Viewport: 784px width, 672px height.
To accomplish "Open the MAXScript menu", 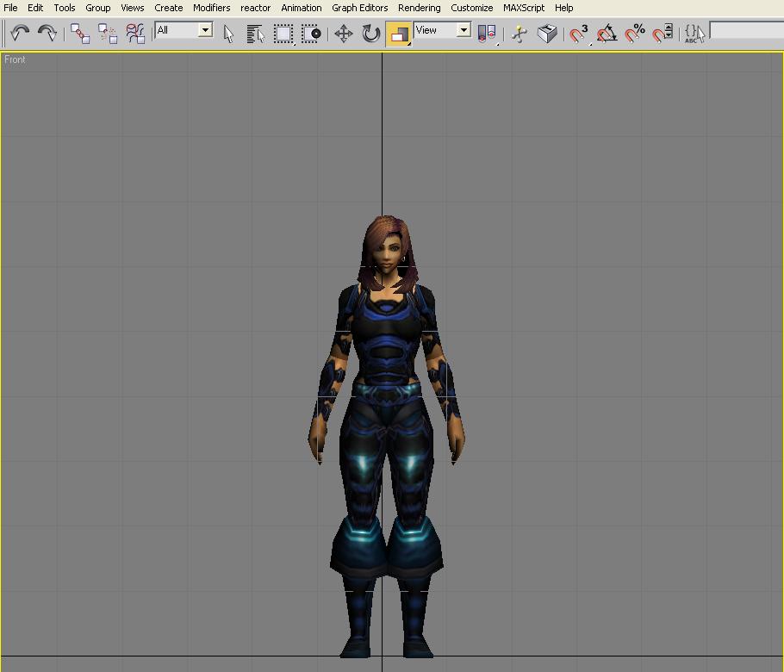I will (x=524, y=8).
